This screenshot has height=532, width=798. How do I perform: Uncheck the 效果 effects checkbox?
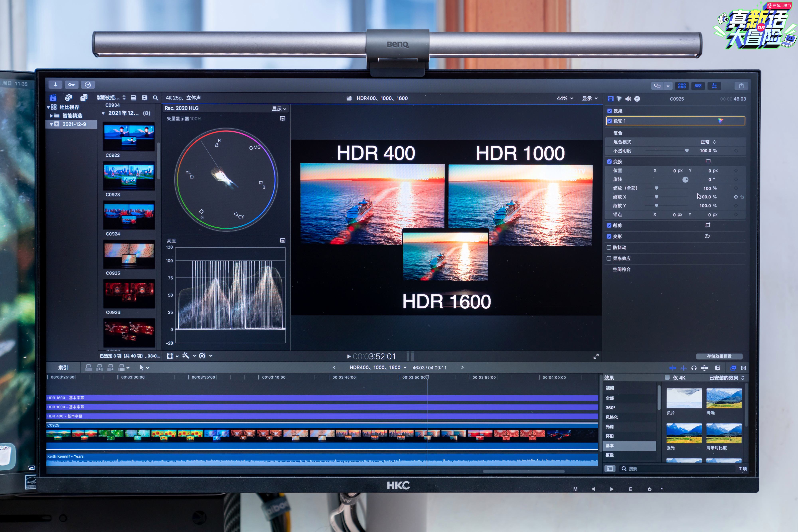(610, 111)
